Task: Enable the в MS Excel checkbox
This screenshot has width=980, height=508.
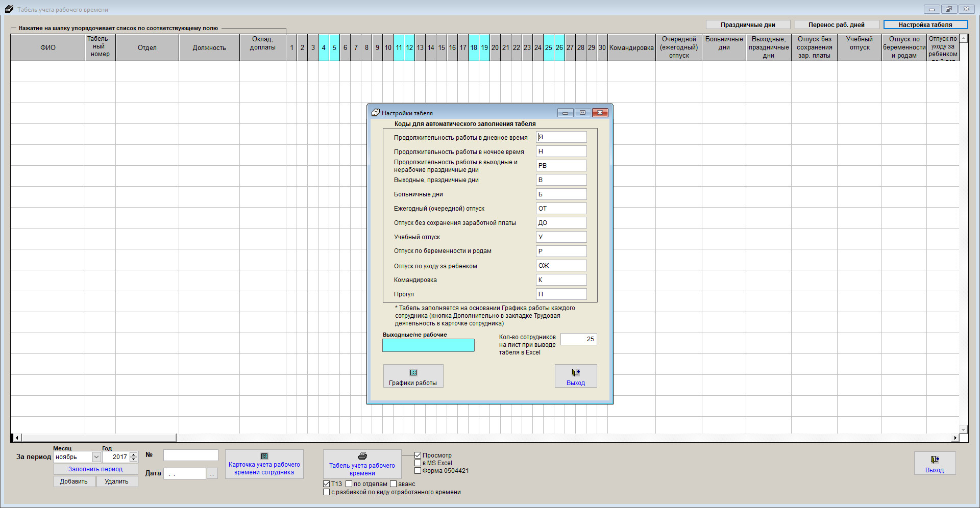Action: (418, 463)
